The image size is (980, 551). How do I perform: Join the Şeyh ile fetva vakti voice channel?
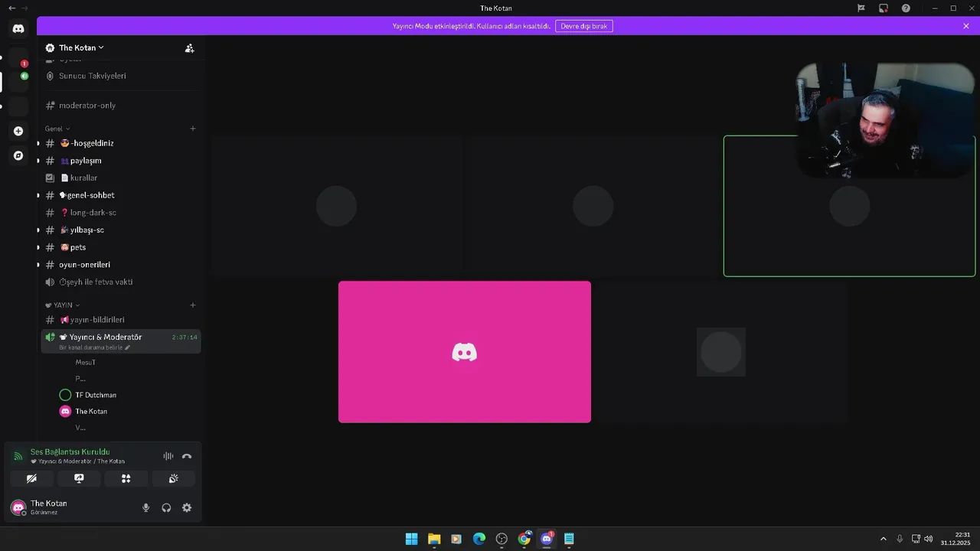click(121, 282)
